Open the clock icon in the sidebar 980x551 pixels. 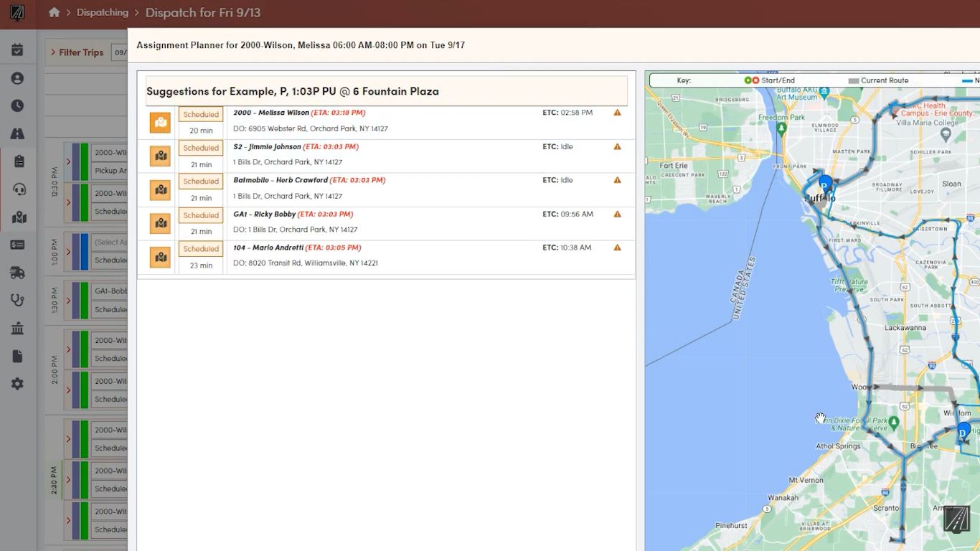pyautogui.click(x=17, y=105)
